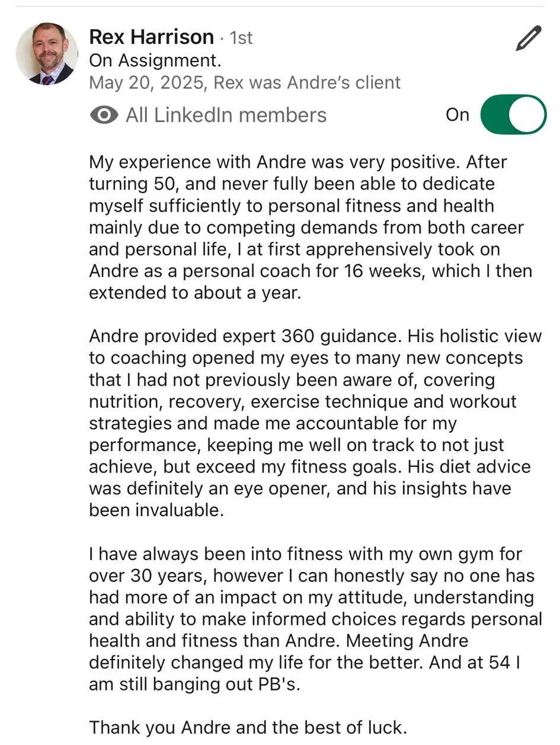Click paragraph starting "My experience with Andre"

click(311, 228)
